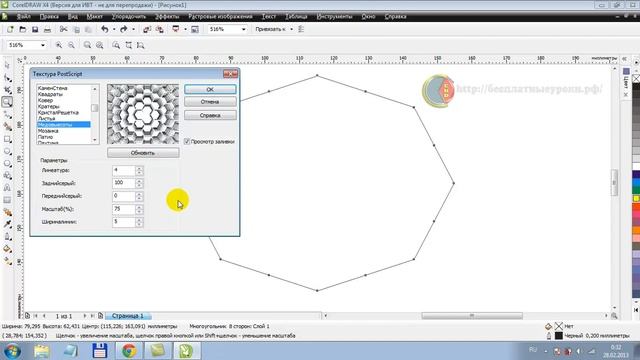This screenshot has width=640, height=360.
Task: Click the Redo arrow icon
Action: pos(123,29)
